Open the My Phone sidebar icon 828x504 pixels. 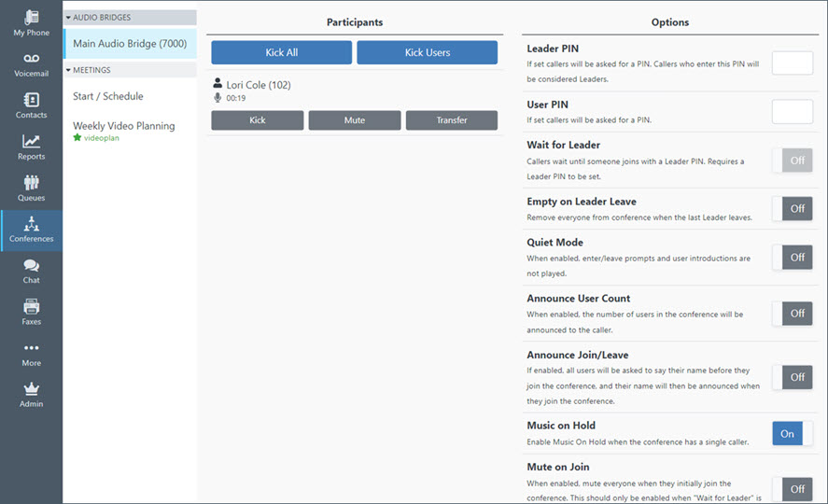click(x=31, y=23)
